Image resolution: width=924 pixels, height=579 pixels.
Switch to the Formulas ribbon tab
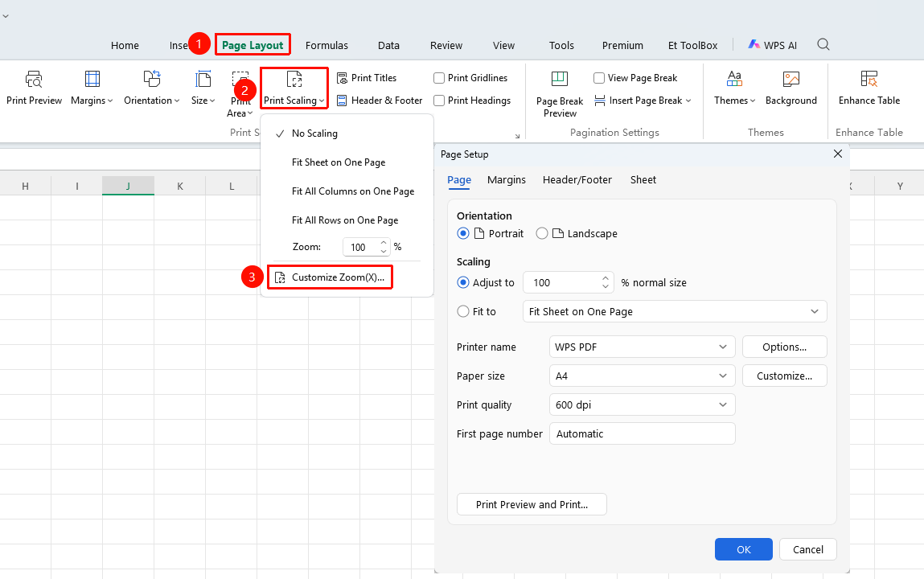pos(326,45)
